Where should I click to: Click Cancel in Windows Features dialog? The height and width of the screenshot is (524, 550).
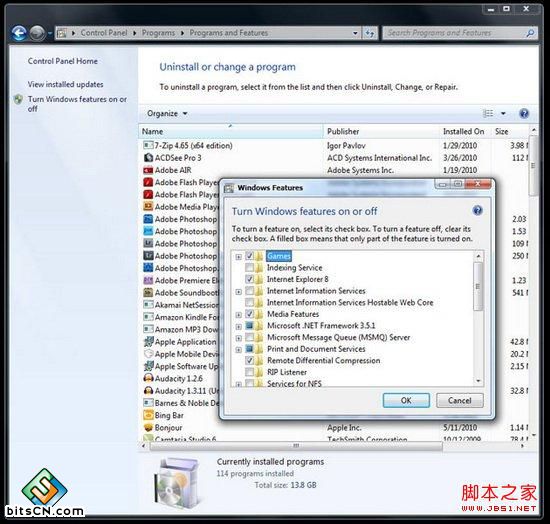(x=460, y=400)
